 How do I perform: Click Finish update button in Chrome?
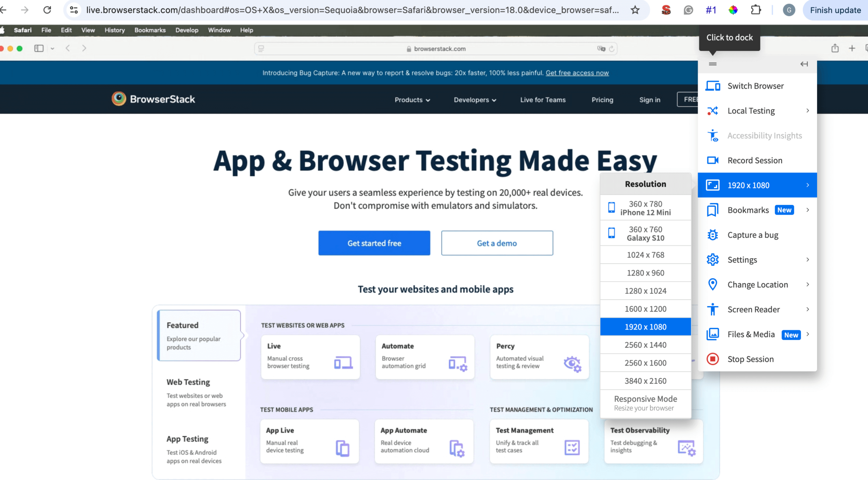835,10
